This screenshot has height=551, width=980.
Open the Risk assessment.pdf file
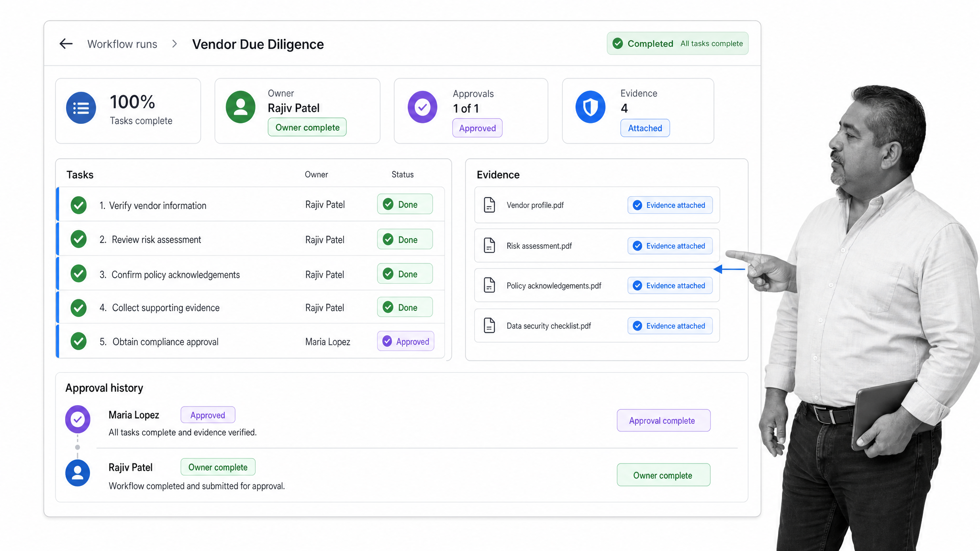[x=539, y=246]
